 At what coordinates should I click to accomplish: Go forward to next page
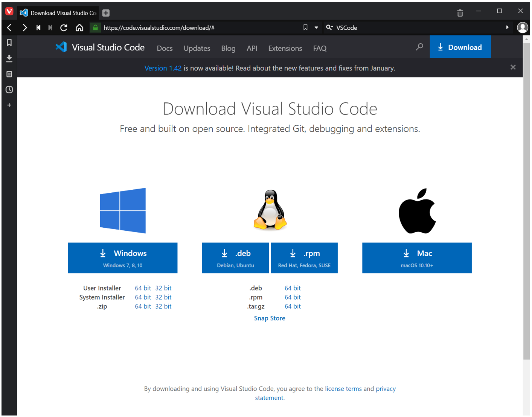click(x=24, y=27)
